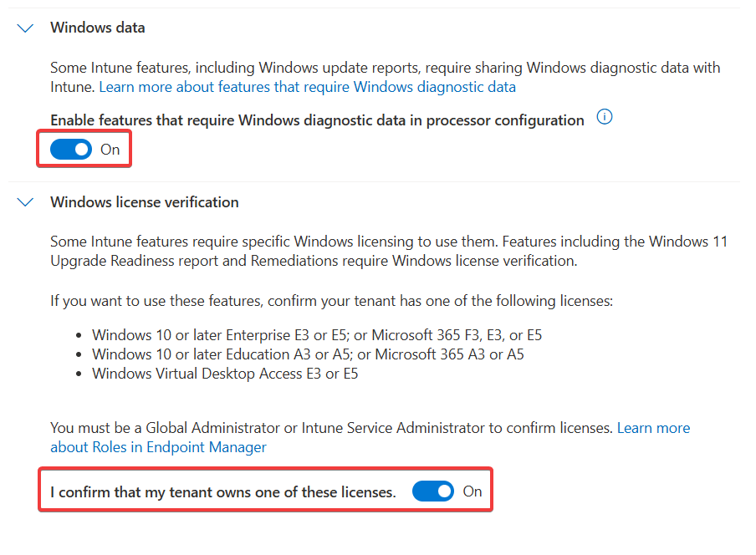Click the info icon beside processor configuration setting

pos(605,117)
